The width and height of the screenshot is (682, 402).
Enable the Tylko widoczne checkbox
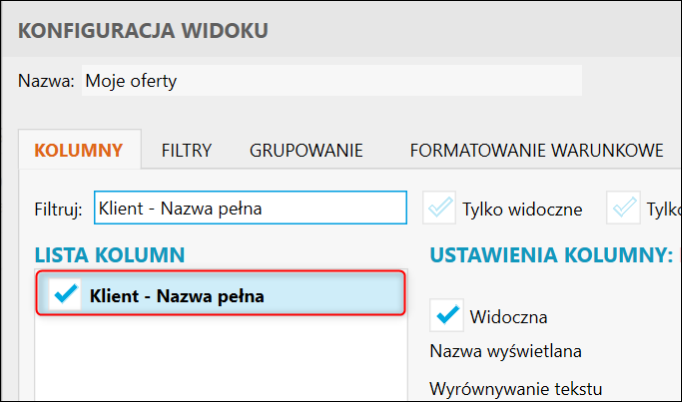click(x=438, y=209)
